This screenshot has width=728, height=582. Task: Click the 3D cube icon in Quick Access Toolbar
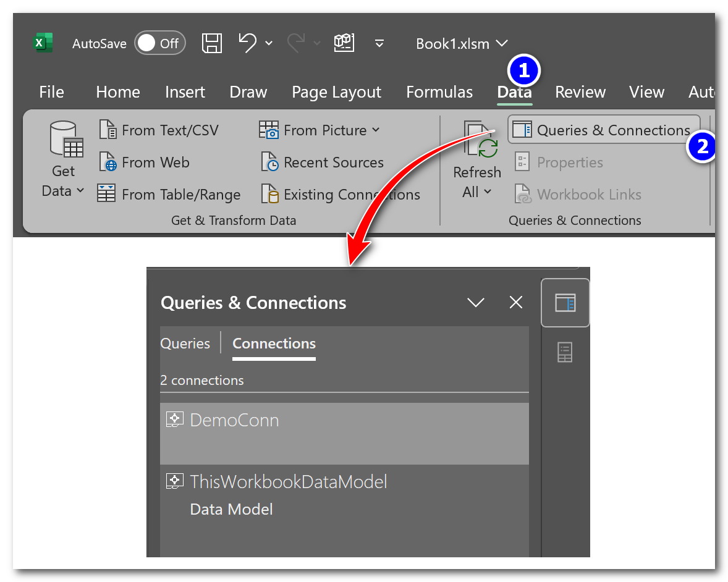pos(344,43)
